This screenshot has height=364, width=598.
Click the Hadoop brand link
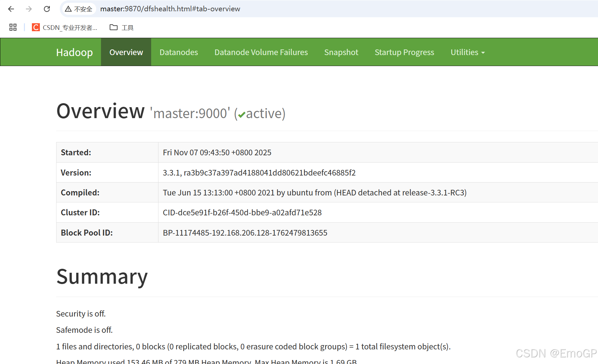tap(74, 52)
